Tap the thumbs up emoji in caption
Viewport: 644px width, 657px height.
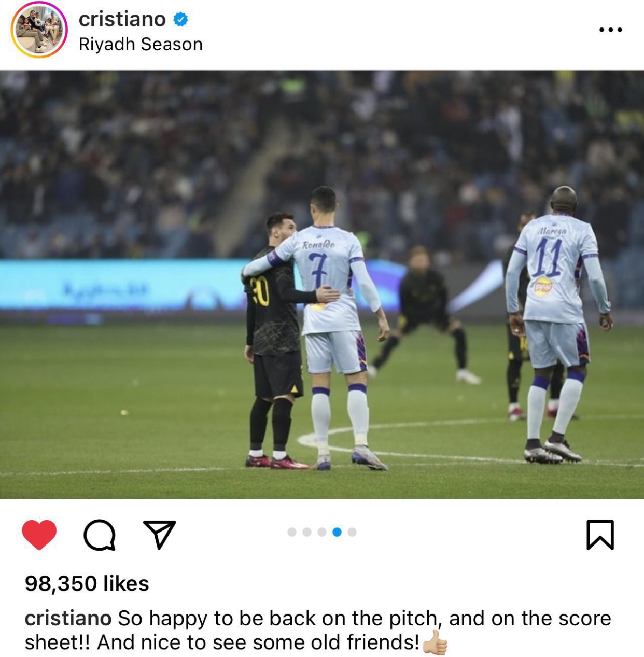435,643
